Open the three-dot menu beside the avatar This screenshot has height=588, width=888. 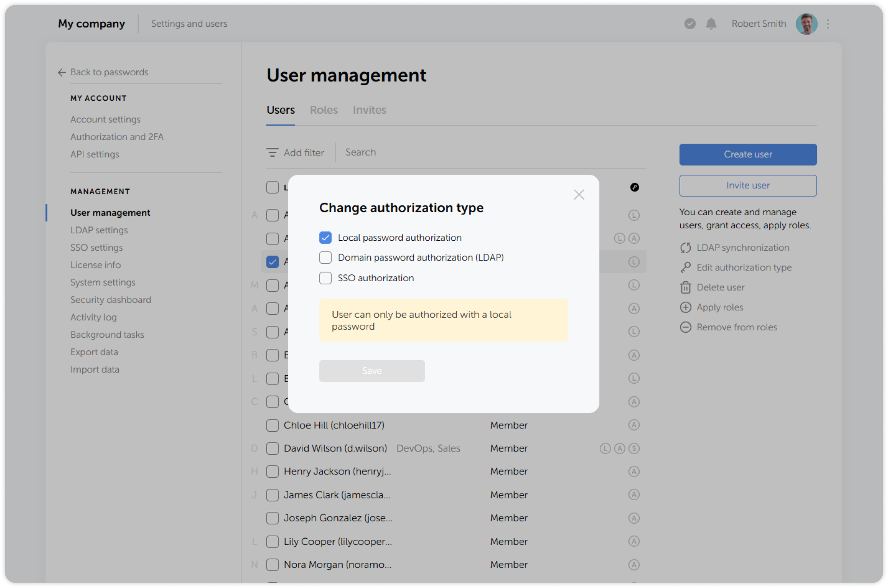827,24
